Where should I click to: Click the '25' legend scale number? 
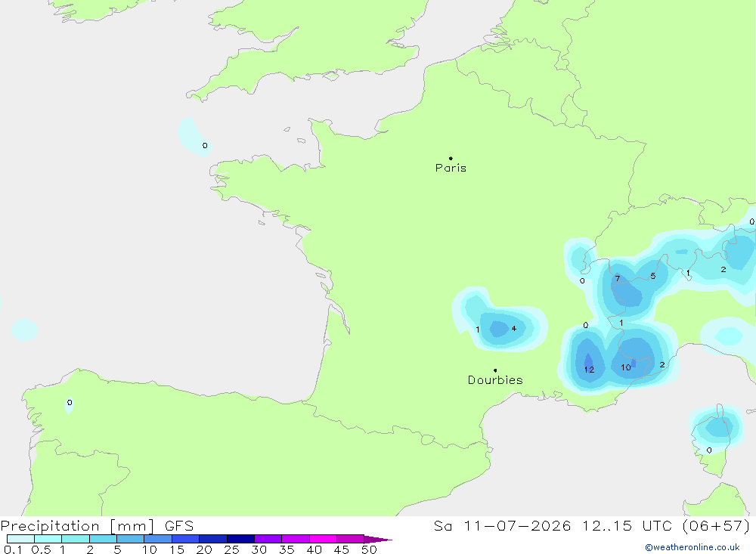click(231, 549)
